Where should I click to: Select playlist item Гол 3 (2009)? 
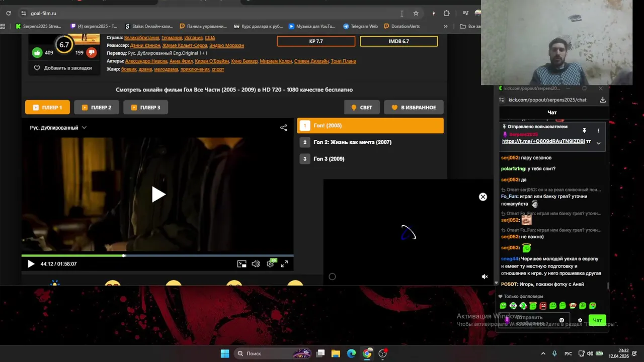[370, 159]
